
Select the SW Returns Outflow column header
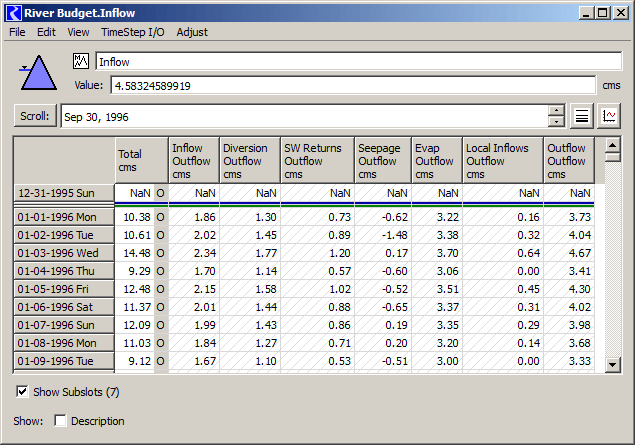[x=318, y=160]
